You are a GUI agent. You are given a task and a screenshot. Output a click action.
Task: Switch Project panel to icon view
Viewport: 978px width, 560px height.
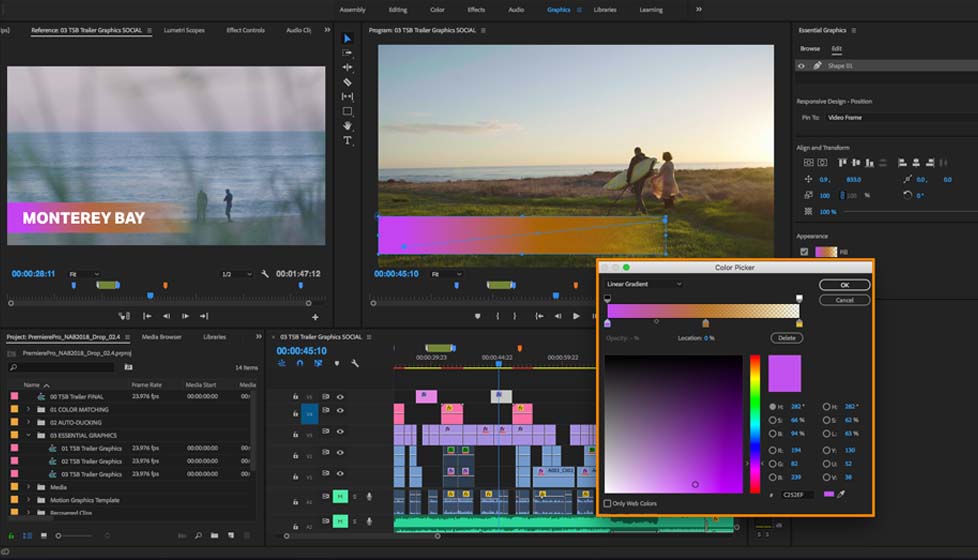44,536
